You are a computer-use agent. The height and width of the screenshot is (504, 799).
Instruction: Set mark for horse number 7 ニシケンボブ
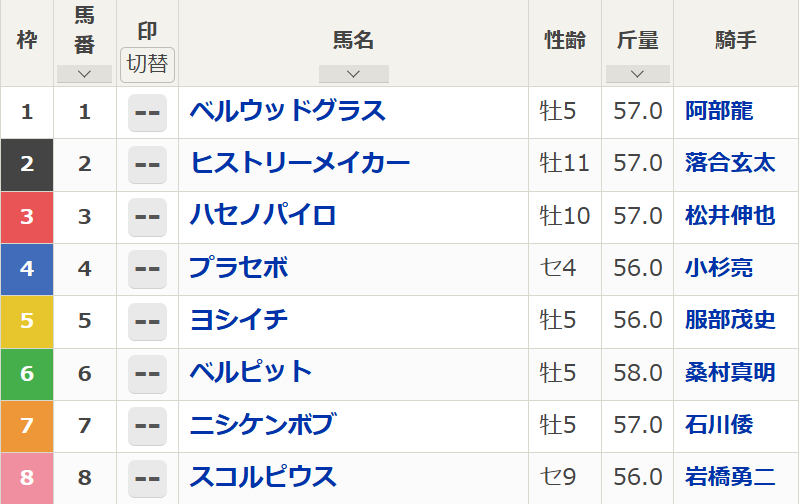point(147,426)
